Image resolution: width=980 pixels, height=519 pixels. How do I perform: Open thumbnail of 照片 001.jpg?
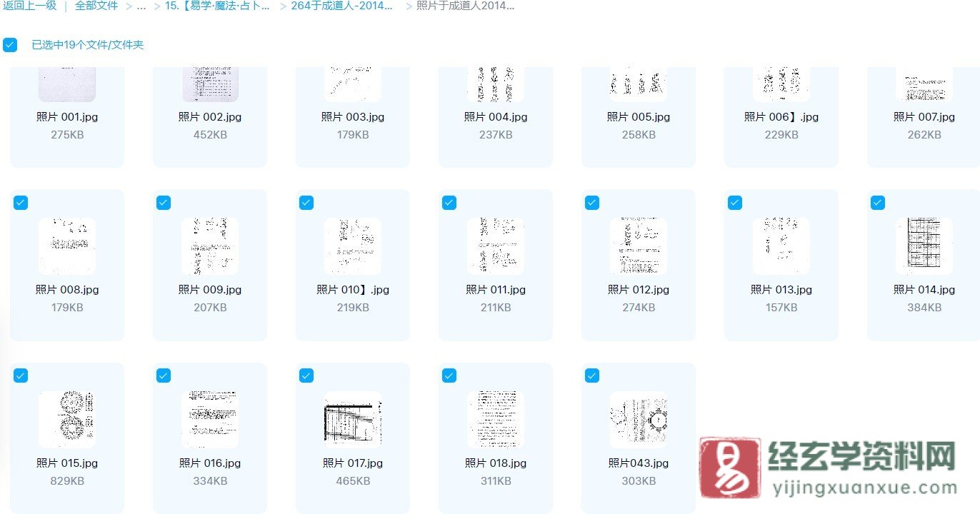(67, 84)
